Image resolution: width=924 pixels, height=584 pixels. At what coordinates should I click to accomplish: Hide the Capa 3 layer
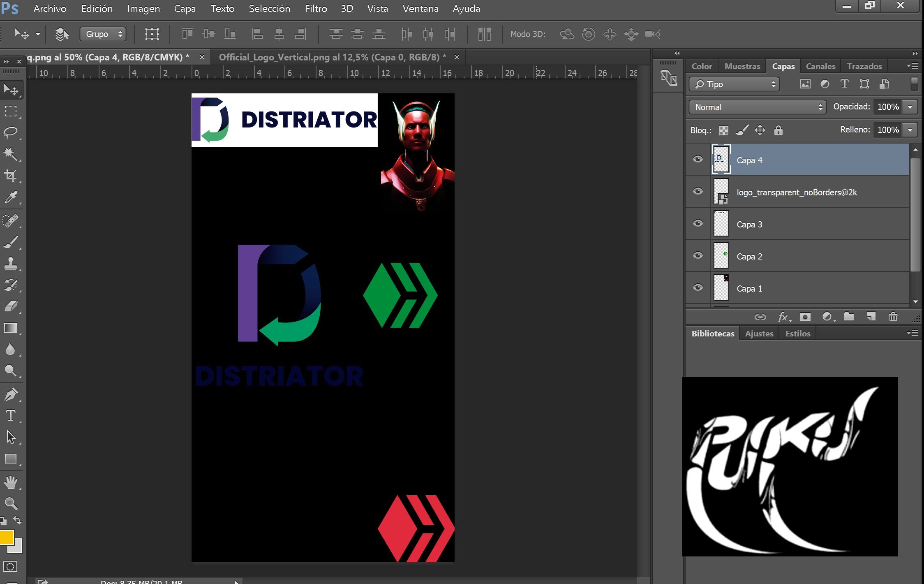[x=698, y=223]
